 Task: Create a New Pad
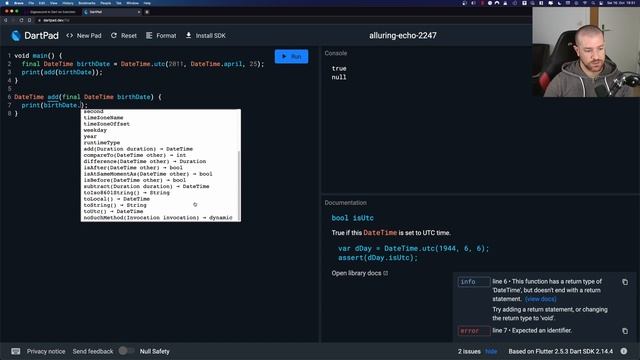84,36
